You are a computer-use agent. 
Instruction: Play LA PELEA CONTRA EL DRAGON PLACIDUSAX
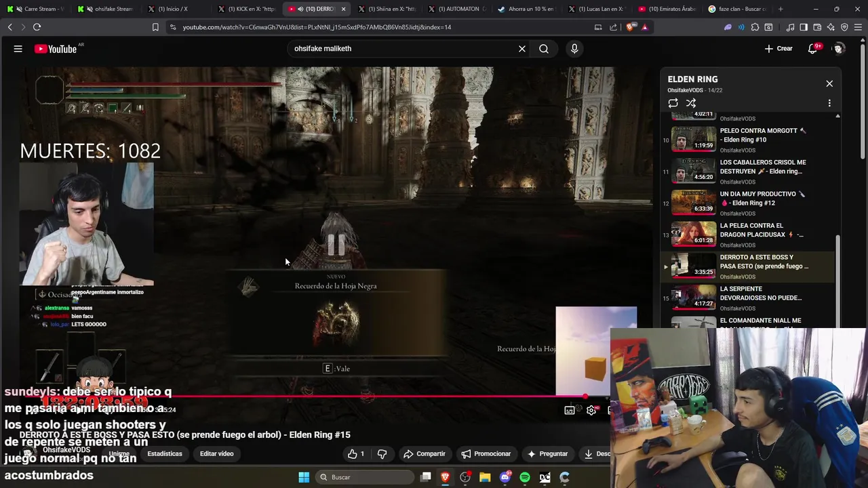(x=749, y=233)
